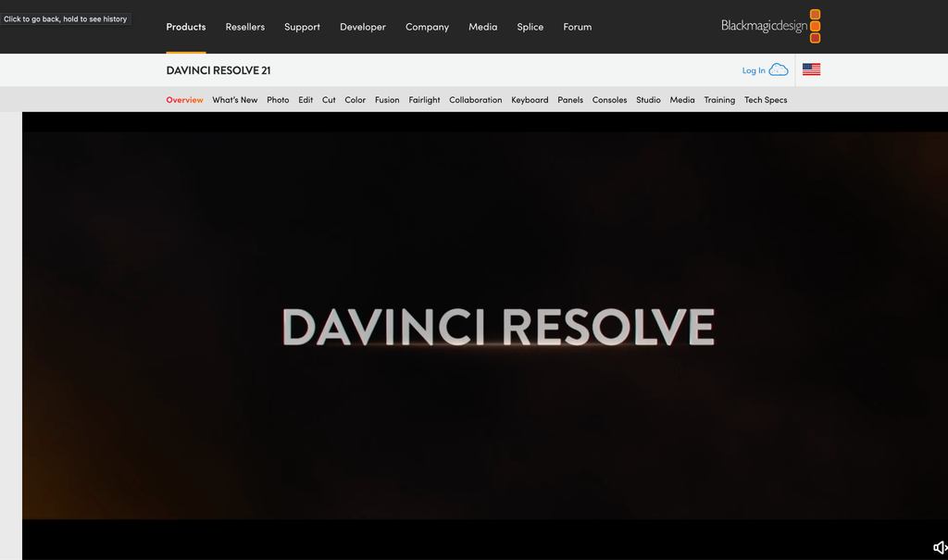Visit the Forum link
The width and height of the screenshot is (948, 560).
578,27
